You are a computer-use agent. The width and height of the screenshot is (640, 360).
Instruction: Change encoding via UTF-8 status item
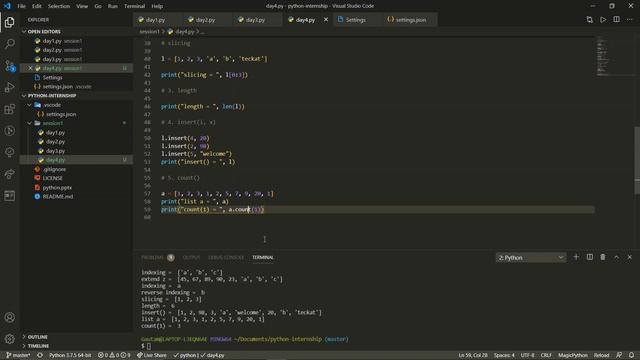tap(527, 355)
